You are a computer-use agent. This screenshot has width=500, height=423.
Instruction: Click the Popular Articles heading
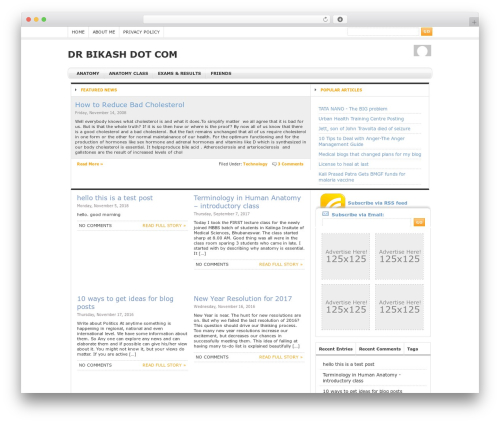pyautogui.click(x=341, y=90)
